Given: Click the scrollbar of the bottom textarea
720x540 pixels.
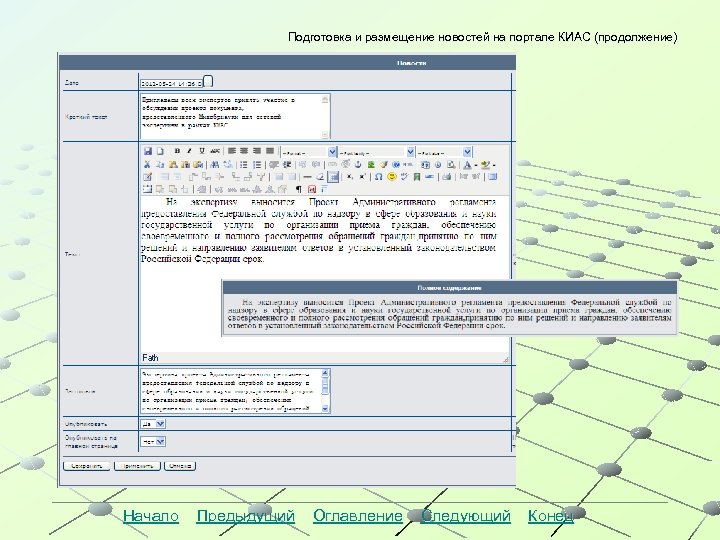Looking at the screenshot, I should click(x=326, y=390).
